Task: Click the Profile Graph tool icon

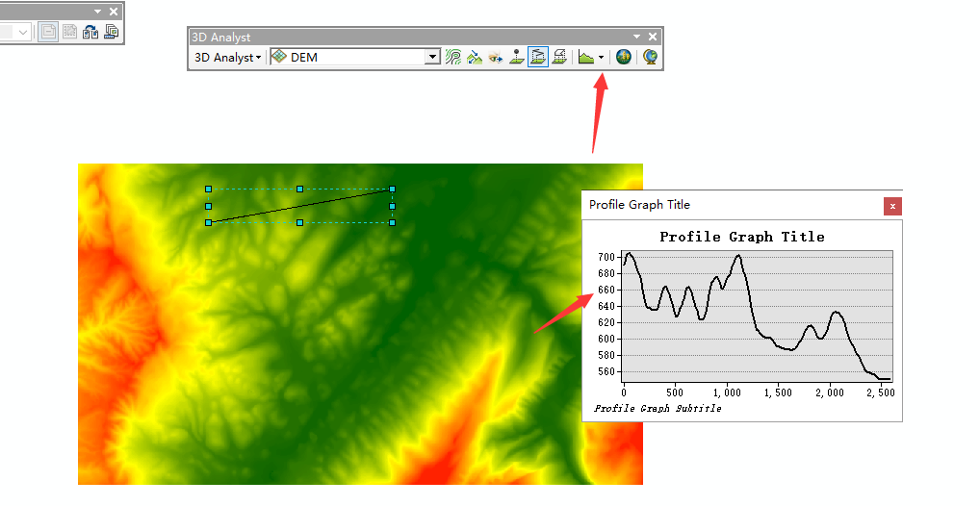Action: click(585, 58)
